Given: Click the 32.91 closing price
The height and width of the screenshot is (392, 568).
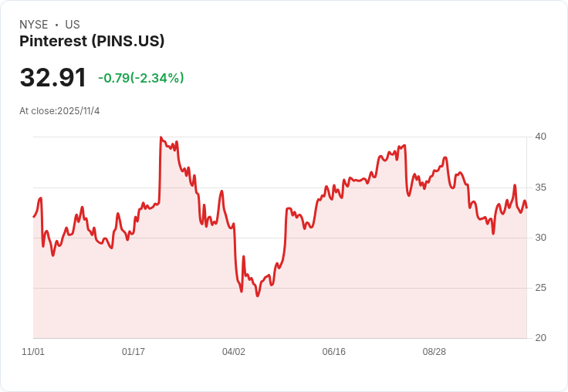Looking at the screenshot, I should [x=53, y=78].
